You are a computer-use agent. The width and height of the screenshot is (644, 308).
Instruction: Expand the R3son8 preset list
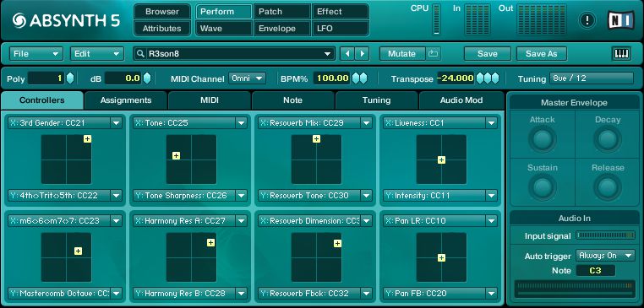[x=327, y=54]
